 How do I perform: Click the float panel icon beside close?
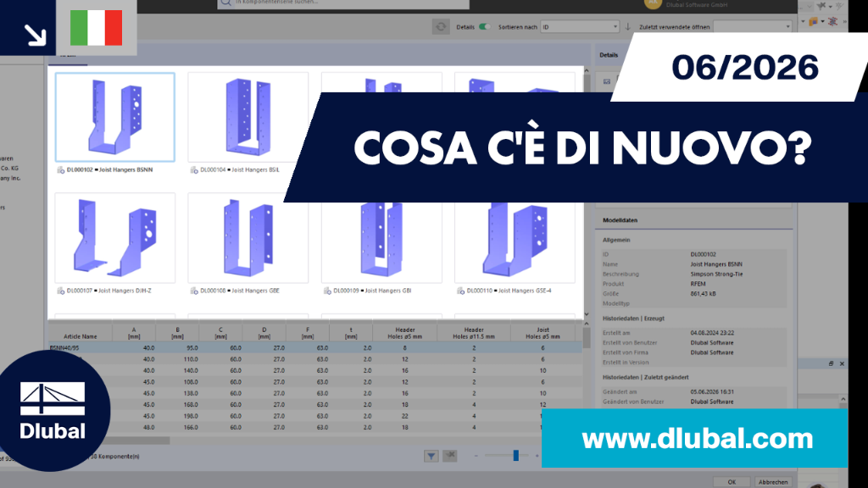point(831,363)
